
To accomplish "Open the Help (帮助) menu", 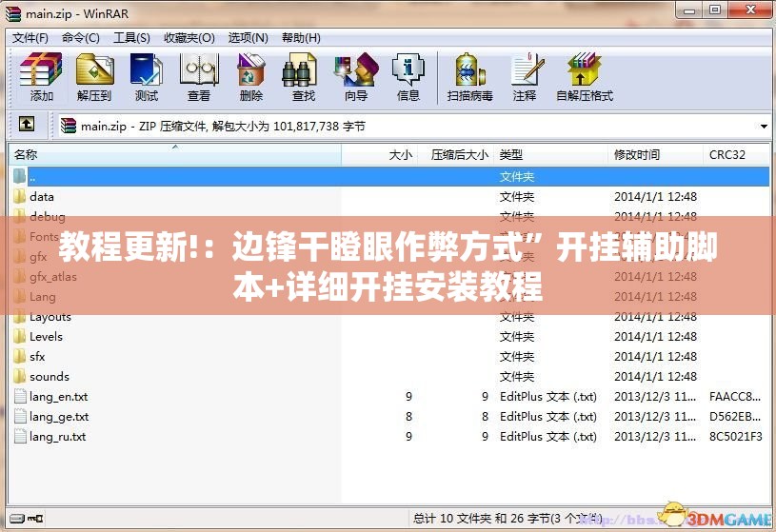I will click(x=301, y=38).
